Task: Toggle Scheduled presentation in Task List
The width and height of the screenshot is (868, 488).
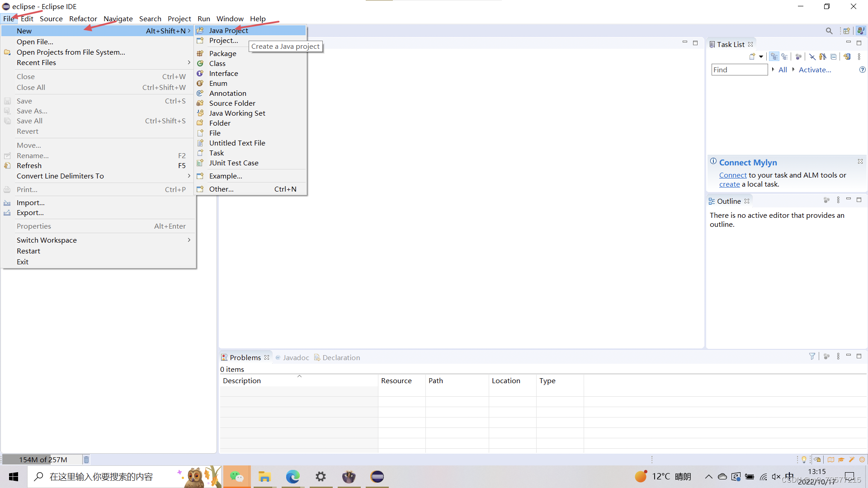Action: pyautogui.click(x=785, y=57)
